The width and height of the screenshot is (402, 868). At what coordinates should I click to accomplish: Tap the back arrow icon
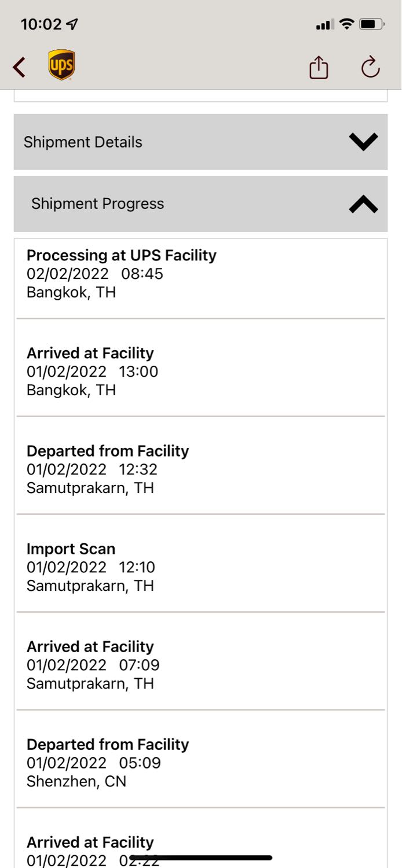pyautogui.click(x=19, y=68)
